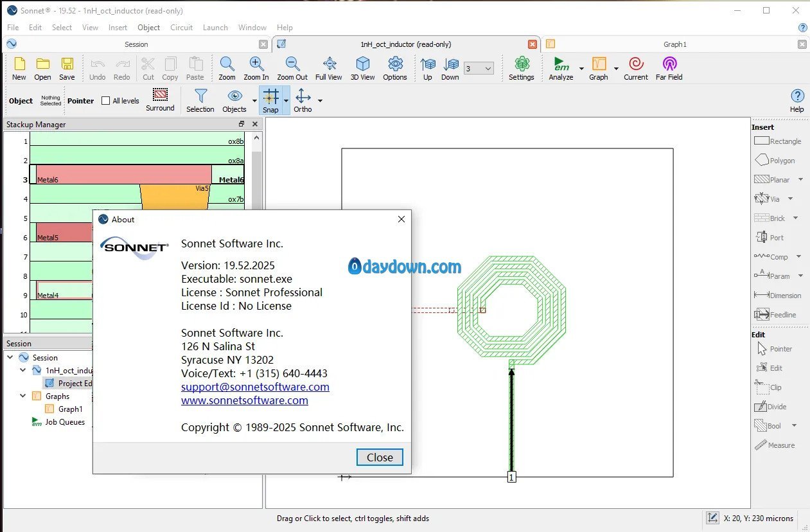Click the Ortho tool

303,101
